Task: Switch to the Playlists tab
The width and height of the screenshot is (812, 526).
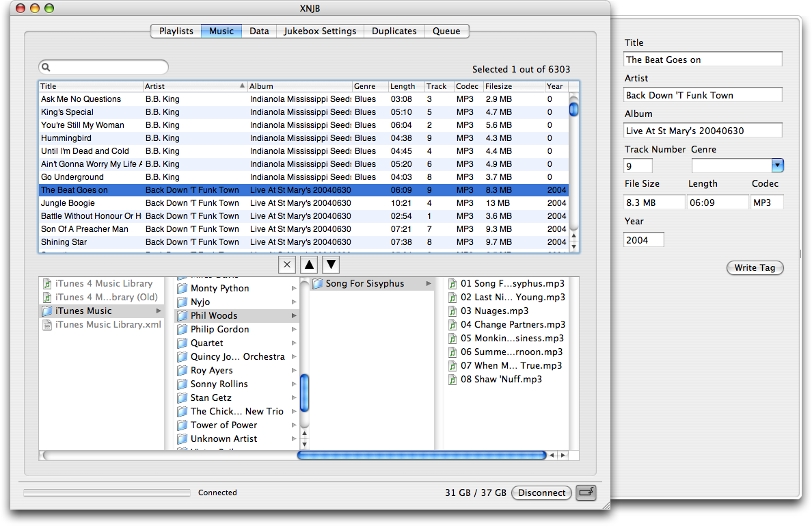Action: 176,31
